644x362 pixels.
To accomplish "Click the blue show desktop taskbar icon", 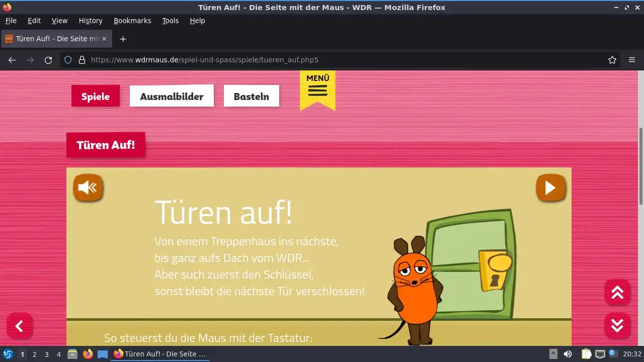I will 103,354.
